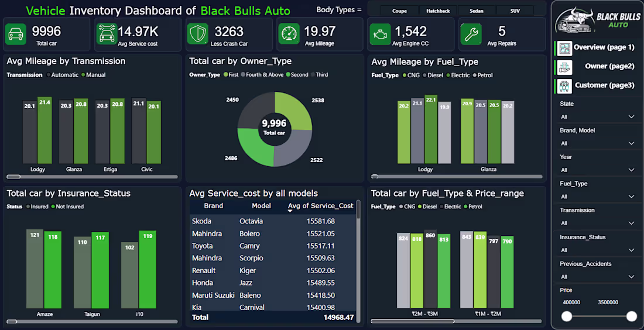The width and height of the screenshot is (644, 330).
Task: Toggle the Not Insured status legend
Action: point(67,207)
